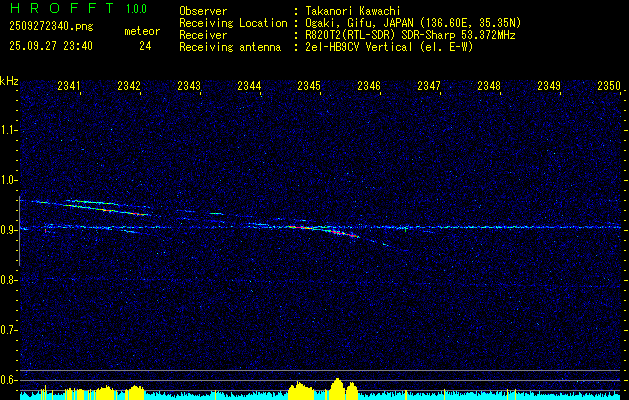Click the HROFFT 1.0.0 title text
Viewport: 629px width, 400px height.
coord(79,8)
